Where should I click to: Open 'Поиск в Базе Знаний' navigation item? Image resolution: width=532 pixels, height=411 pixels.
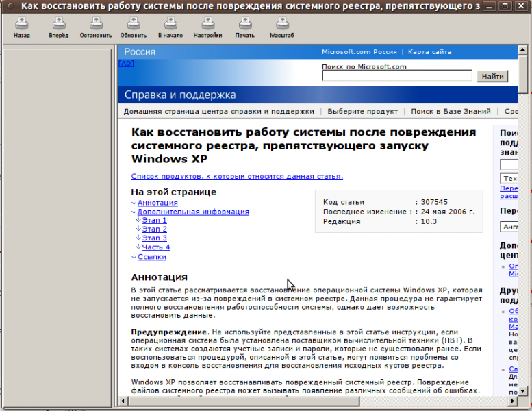click(x=451, y=111)
